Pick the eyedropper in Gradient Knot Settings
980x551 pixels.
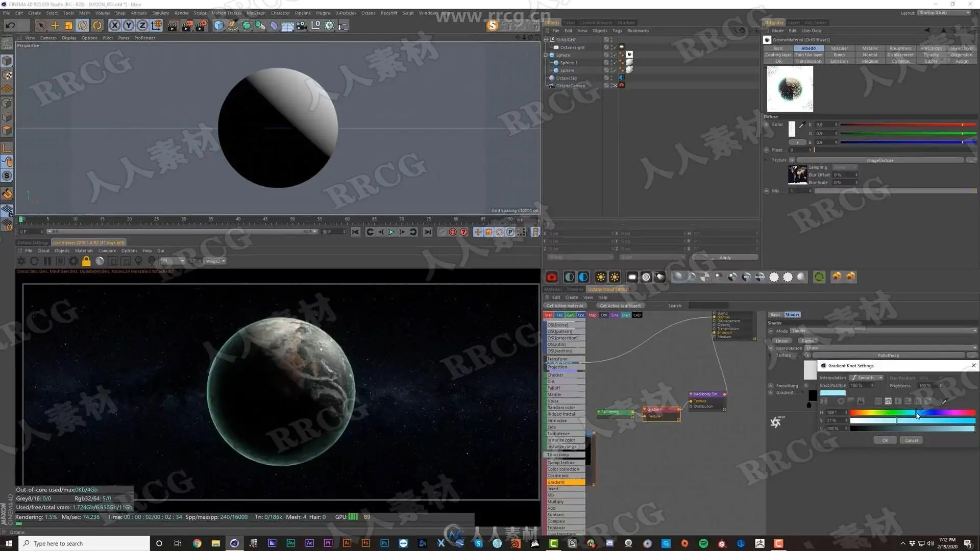pos(944,402)
